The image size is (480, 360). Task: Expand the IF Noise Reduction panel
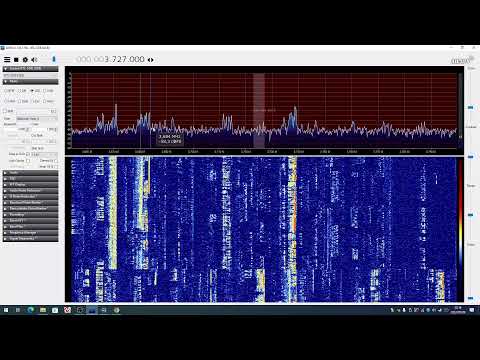click(30, 197)
